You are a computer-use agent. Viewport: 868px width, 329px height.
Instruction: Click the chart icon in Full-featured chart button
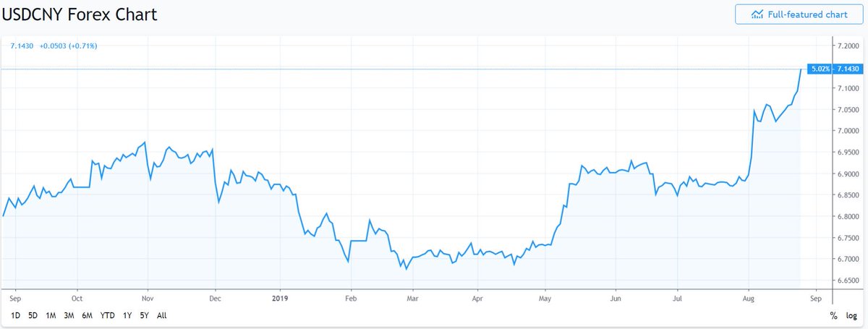[x=757, y=14]
